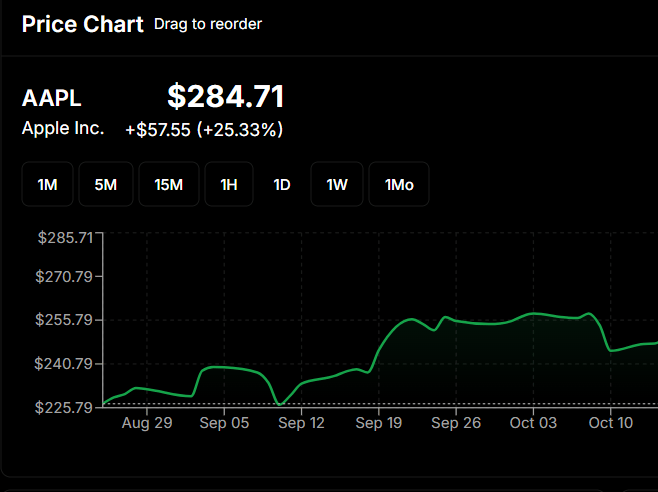Click the $285.71 y-axis label

[65, 238]
